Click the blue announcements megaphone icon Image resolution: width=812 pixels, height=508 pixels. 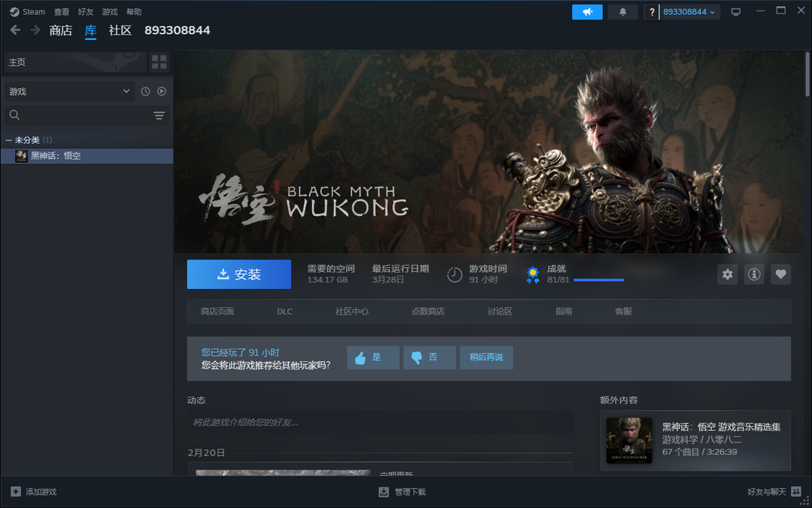(x=587, y=12)
